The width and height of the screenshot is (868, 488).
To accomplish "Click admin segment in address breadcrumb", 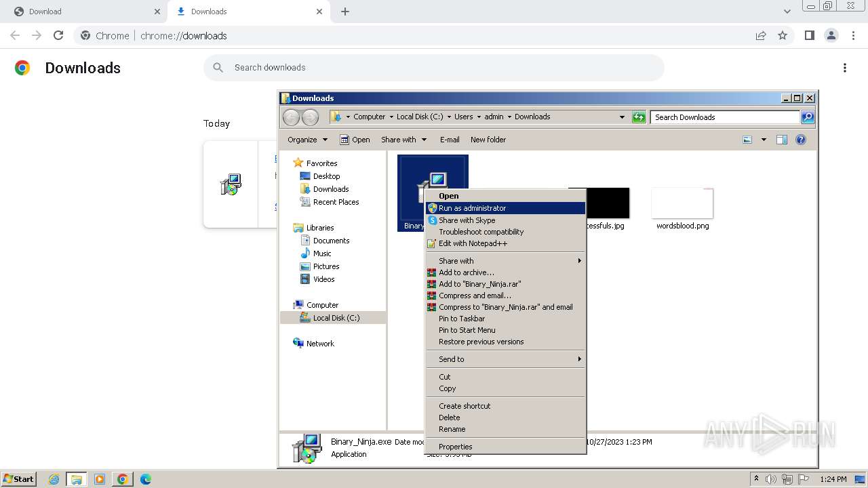I will (x=494, y=117).
